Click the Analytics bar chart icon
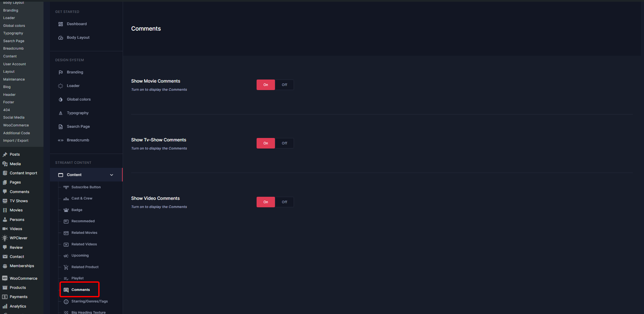 click(5, 307)
